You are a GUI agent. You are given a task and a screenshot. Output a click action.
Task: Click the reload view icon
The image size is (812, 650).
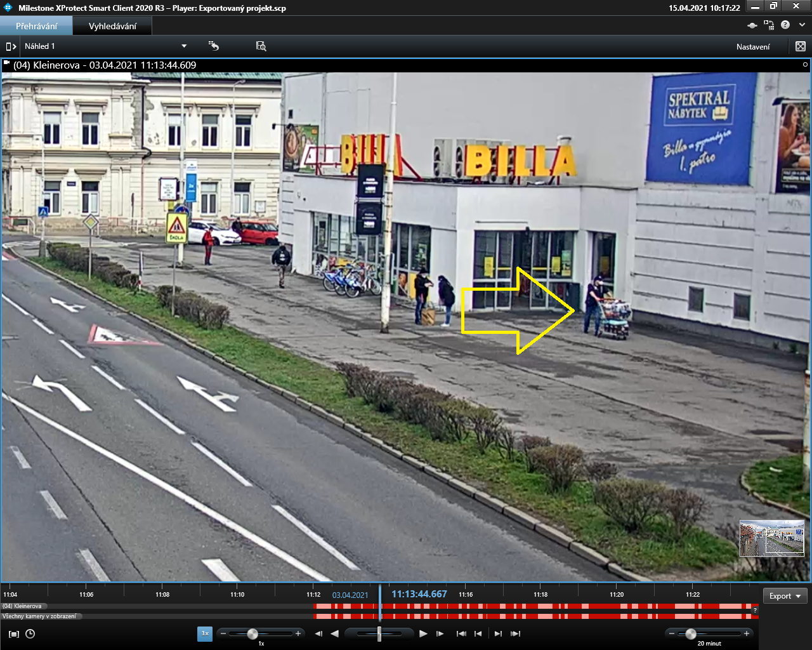[214, 46]
